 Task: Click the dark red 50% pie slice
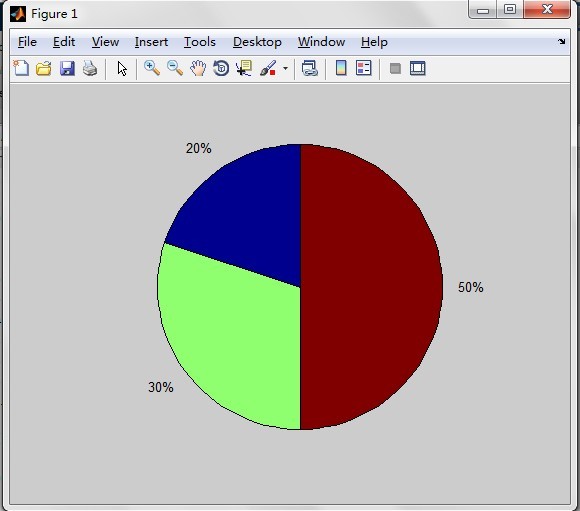pos(370,287)
